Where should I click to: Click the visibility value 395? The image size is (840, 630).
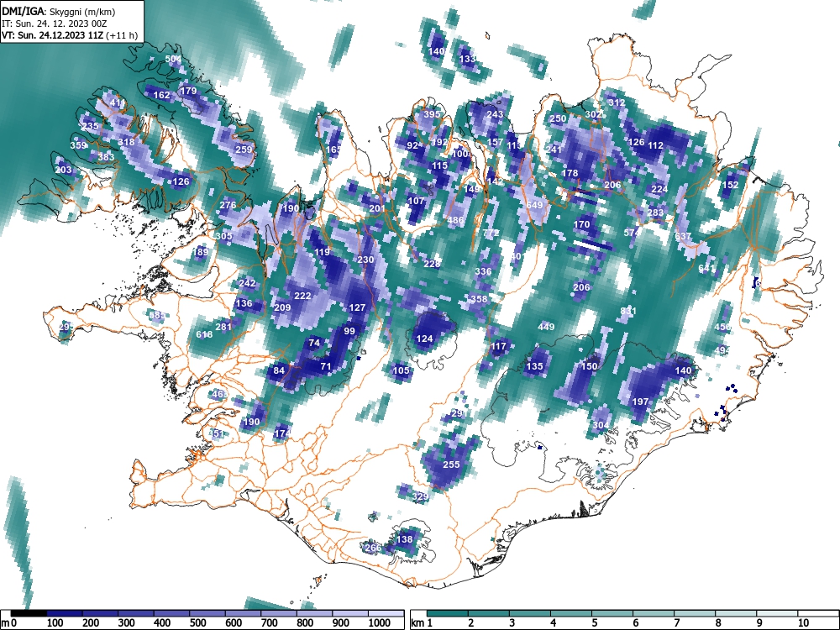[432, 114]
